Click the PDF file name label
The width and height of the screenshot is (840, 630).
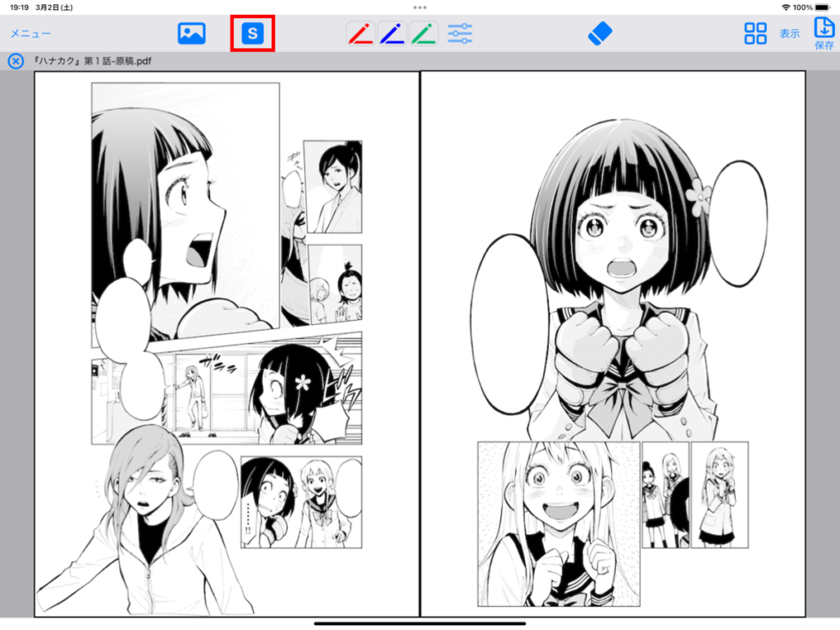92,61
